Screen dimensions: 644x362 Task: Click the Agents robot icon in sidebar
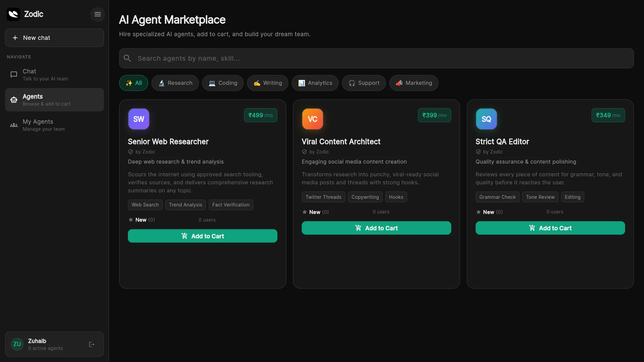coord(14,100)
